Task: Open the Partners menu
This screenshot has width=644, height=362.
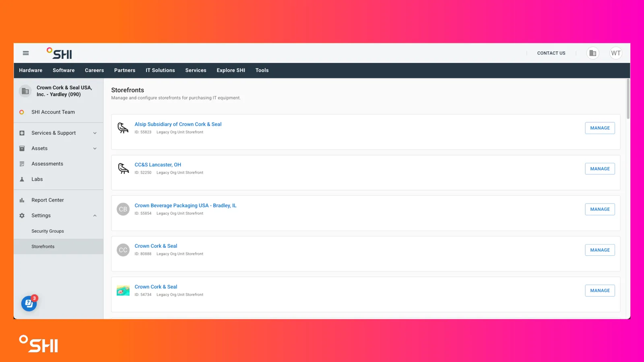Action: [x=125, y=70]
